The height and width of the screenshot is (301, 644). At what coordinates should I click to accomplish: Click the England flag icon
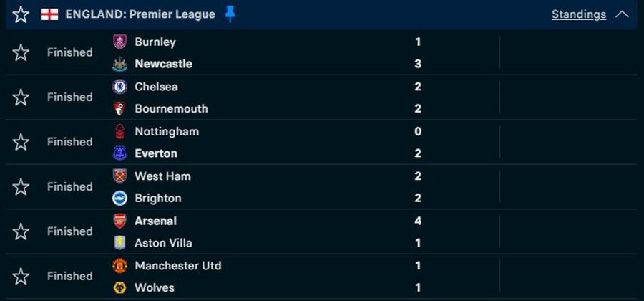point(49,14)
